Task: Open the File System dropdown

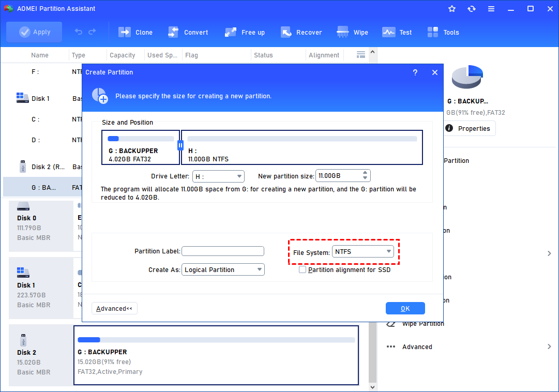Action: (363, 251)
